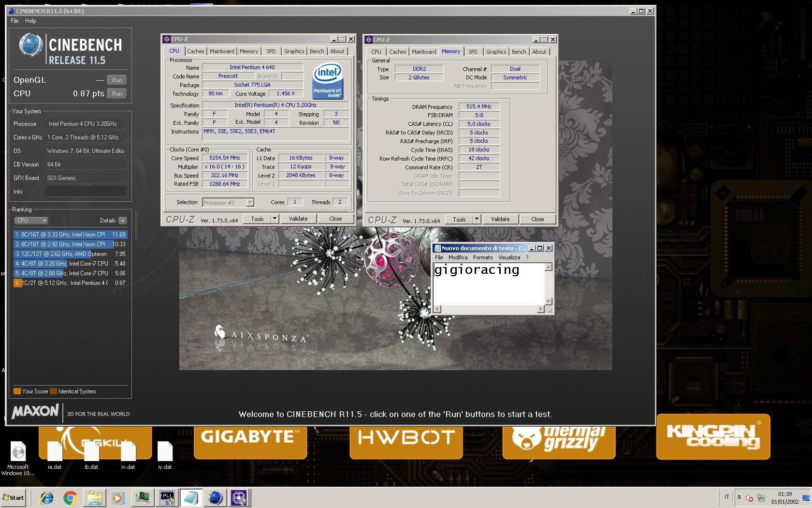The height and width of the screenshot is (508, 812).
Task: Click Validate in the CPU-Z Memory window
Action: [x=500, y=219]
